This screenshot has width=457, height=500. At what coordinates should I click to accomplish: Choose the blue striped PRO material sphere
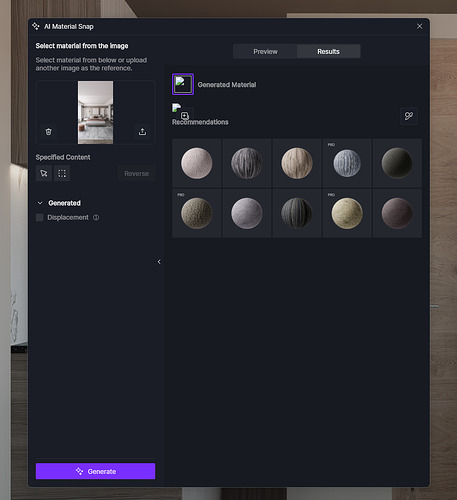347,163
